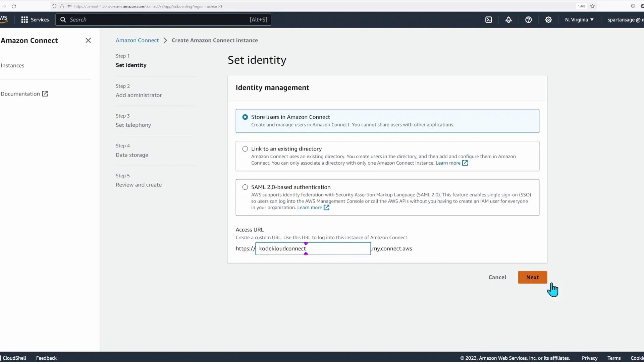The image size is (644, 362).
Task: Click the Amazon Connect breadcrumb link
Action: pyautogui.click(x=137, y=40)
